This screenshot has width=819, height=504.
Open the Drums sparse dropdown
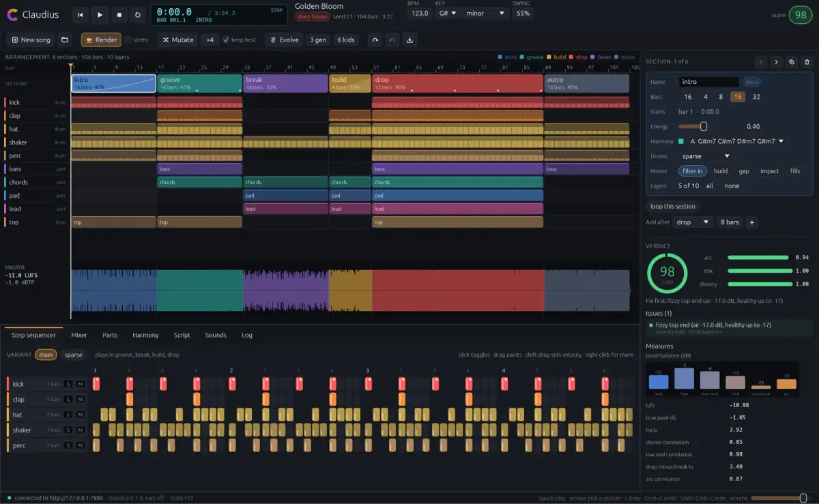coord(705,156)
